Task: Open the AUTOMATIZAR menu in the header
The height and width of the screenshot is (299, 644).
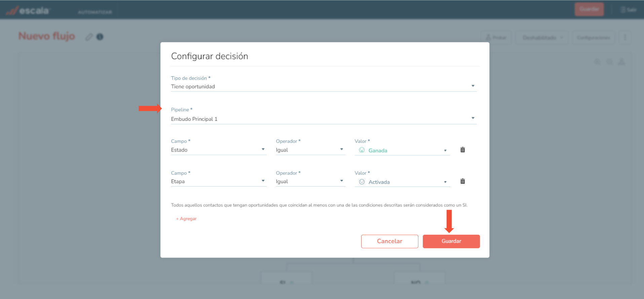Action: (x=95, y=12)
